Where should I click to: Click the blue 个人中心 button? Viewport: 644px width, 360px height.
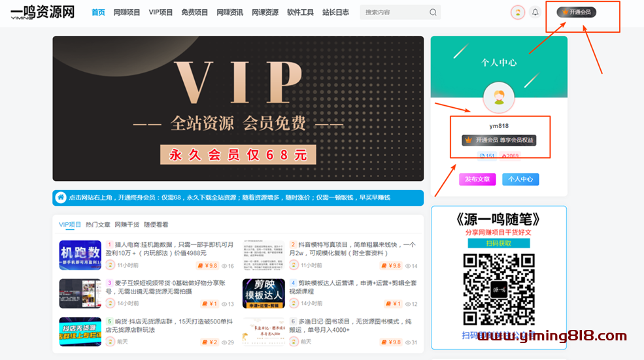(520, 179)
